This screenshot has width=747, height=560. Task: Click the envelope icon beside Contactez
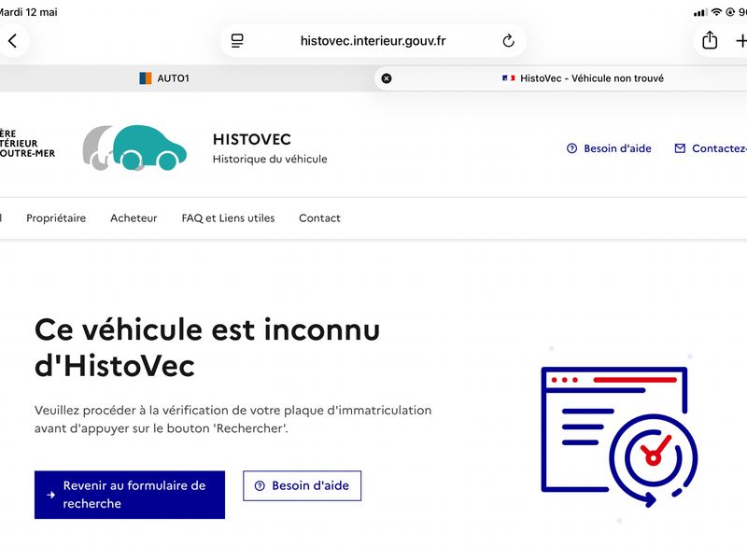[680, 148]
